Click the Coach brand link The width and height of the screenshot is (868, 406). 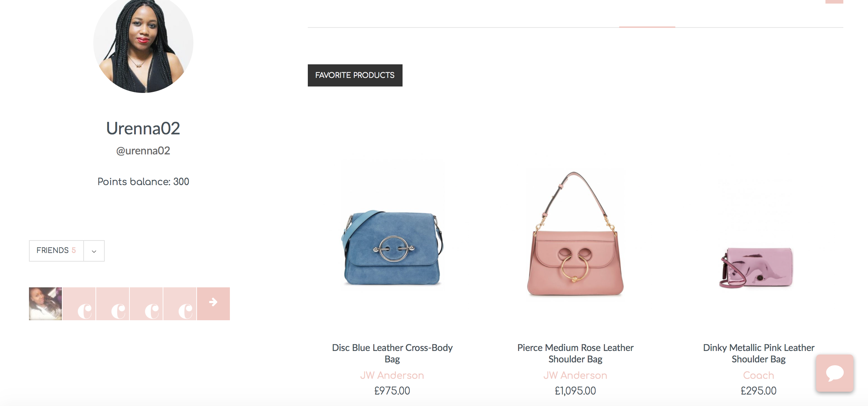(759, 375)
